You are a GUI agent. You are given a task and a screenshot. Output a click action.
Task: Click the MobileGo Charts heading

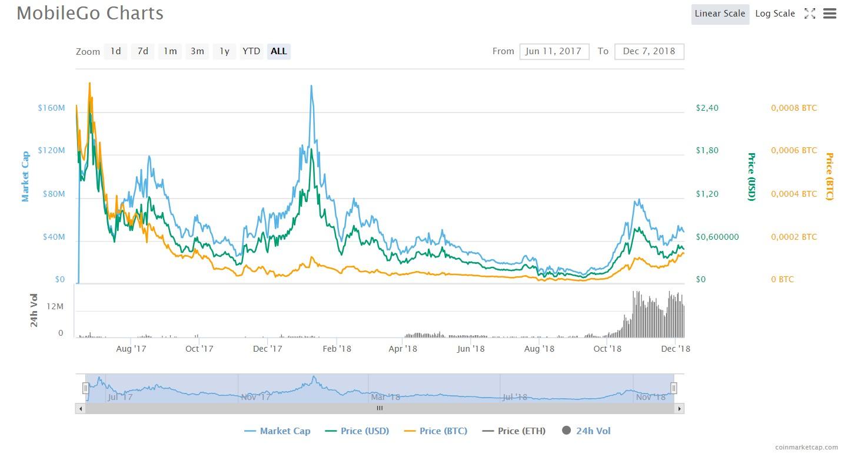coord(90,13)
